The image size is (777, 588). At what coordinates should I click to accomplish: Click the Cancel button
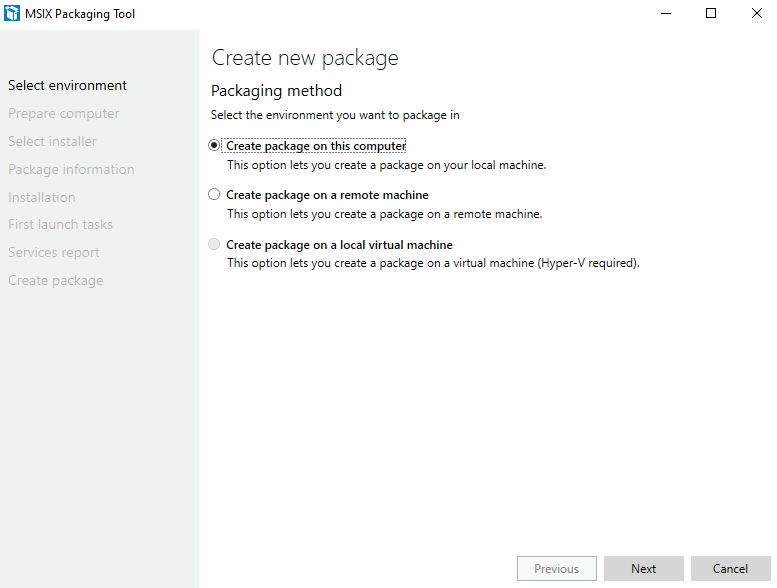click(730, 569)
